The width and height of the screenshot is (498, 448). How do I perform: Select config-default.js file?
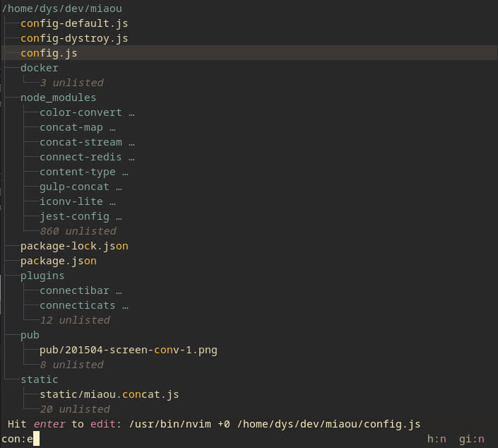click(74, 23)
